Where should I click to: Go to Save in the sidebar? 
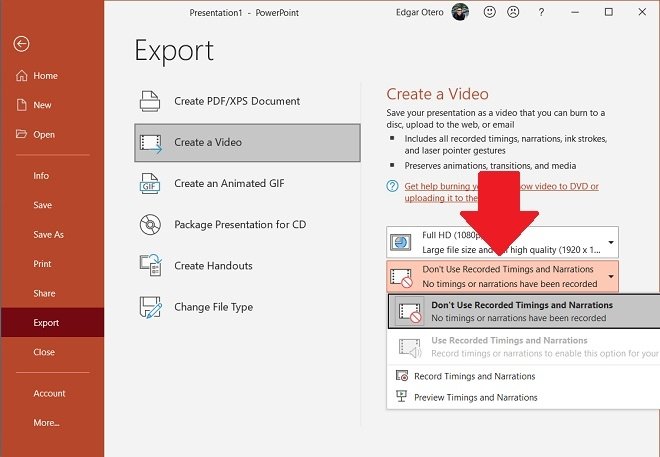43,205
